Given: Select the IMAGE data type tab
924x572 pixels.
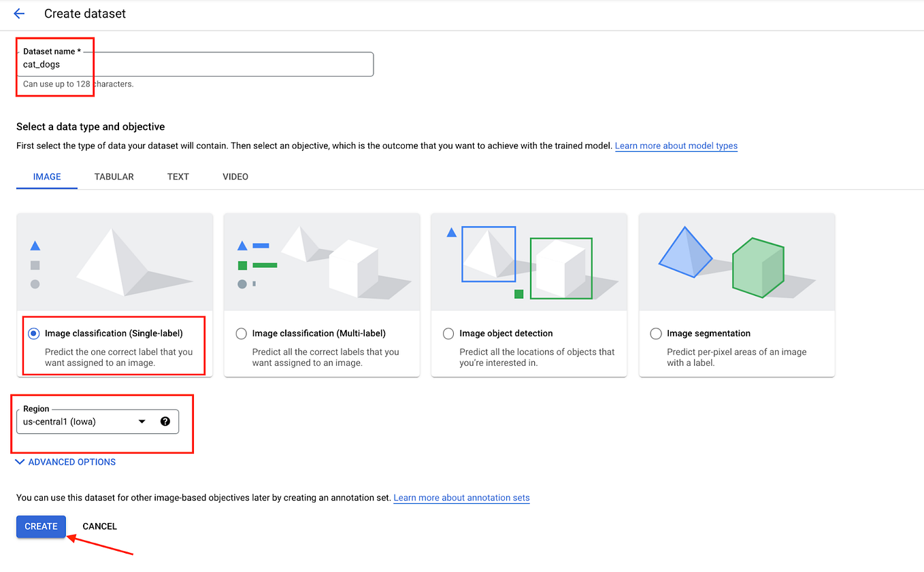Looking at the screenshot, I should click(x=46, y=176).
